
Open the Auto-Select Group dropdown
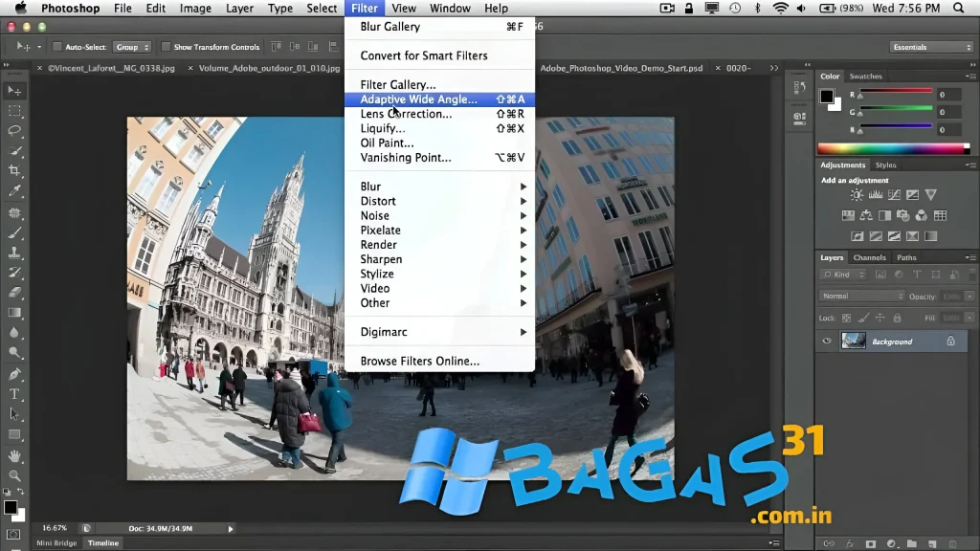coord(132,47)
